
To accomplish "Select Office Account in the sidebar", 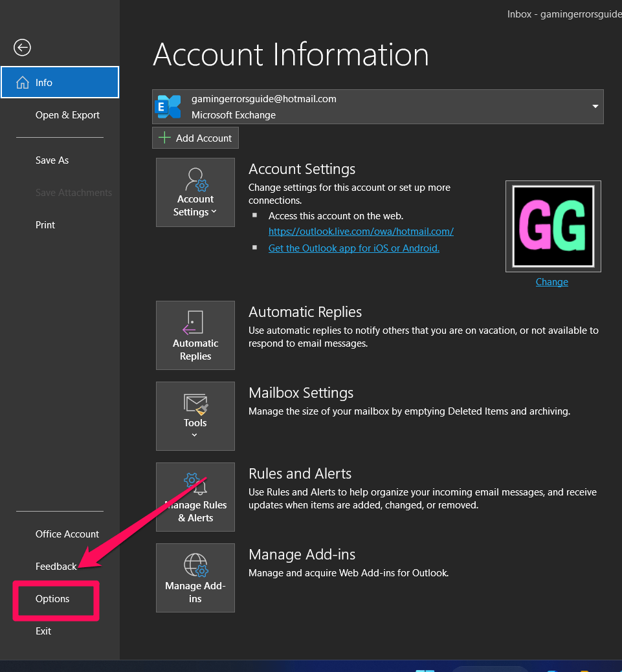I will [67, 534].
